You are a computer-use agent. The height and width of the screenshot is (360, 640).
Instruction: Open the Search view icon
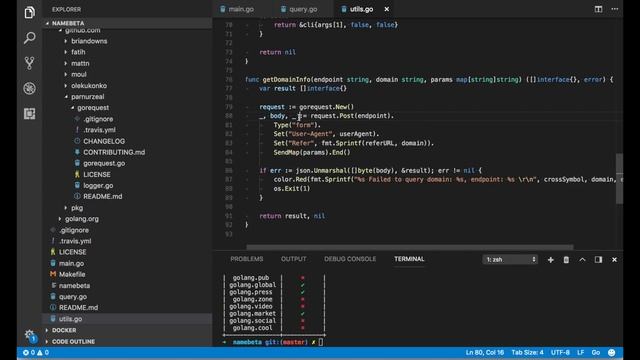point(29,38)
